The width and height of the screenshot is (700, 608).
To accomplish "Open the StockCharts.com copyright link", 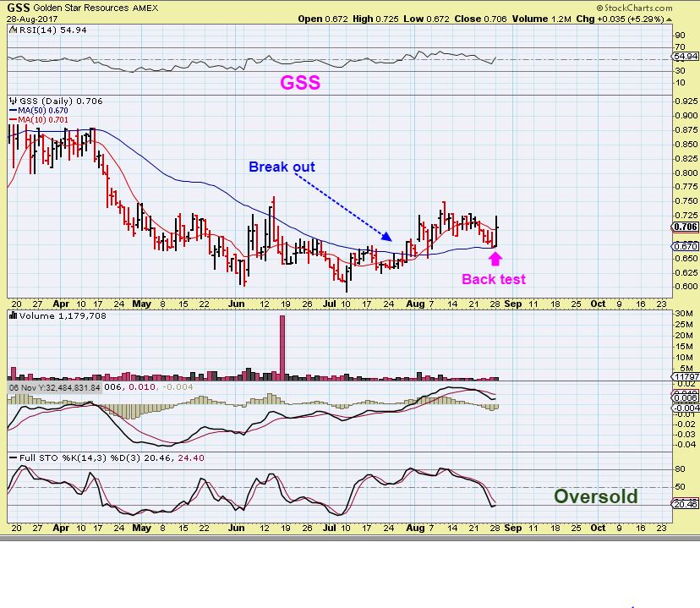I will pyautogui.click(x=634, y=8).
